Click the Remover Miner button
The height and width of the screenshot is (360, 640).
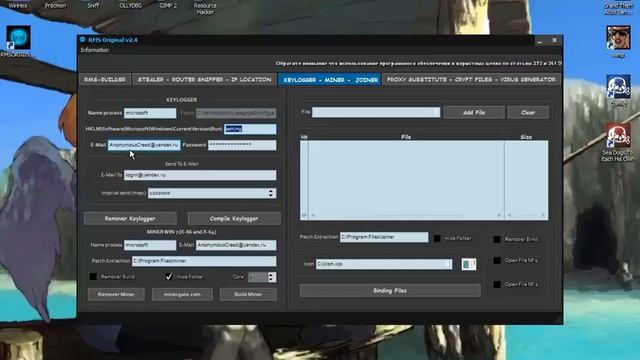[x=116, y=294]
